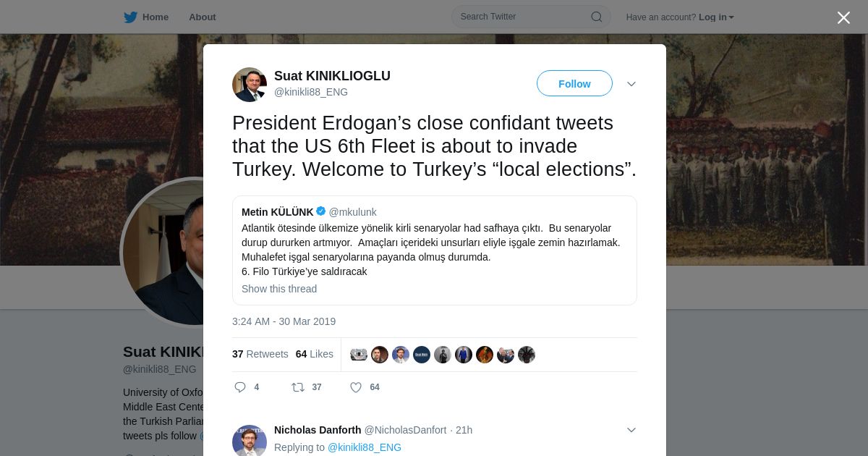Follow Suat KINIKLIOGLU
This screenshot has width=868, height=456.
click(574, 84)
